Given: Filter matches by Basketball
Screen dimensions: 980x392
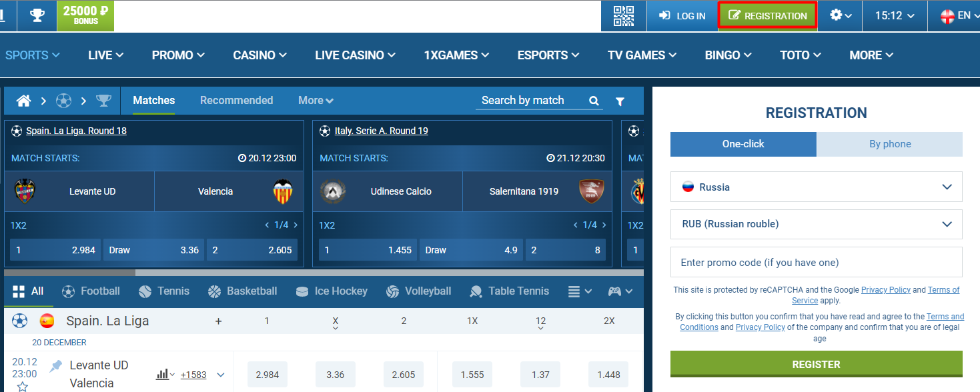Looking at the screenshot, I should pyautogui.click(x=242, y=291).
